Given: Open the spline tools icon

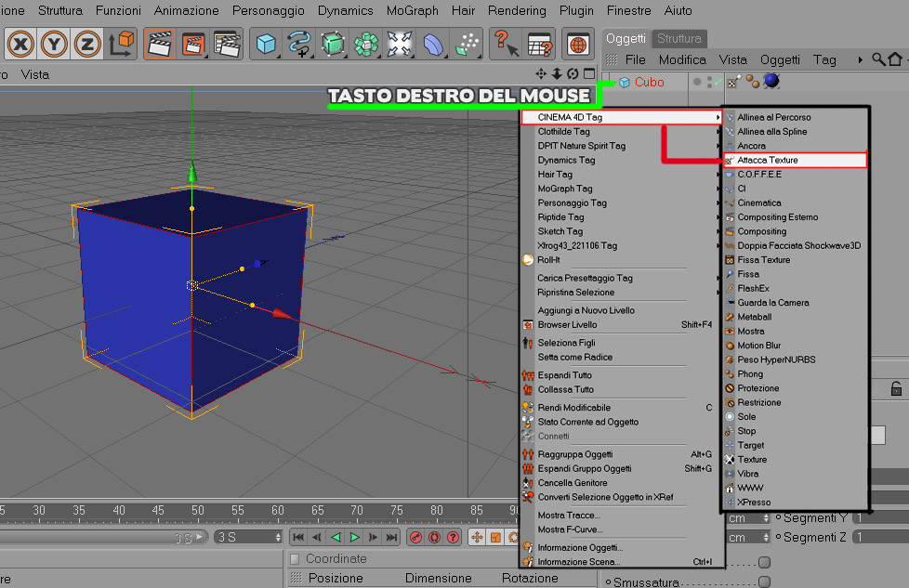Looking at the screenshot, I should pyautogui.click(x=299, y=44).
